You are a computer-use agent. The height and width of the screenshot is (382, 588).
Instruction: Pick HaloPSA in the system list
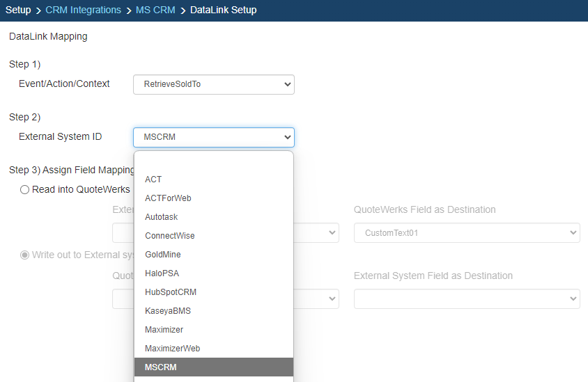coord(162,273)
